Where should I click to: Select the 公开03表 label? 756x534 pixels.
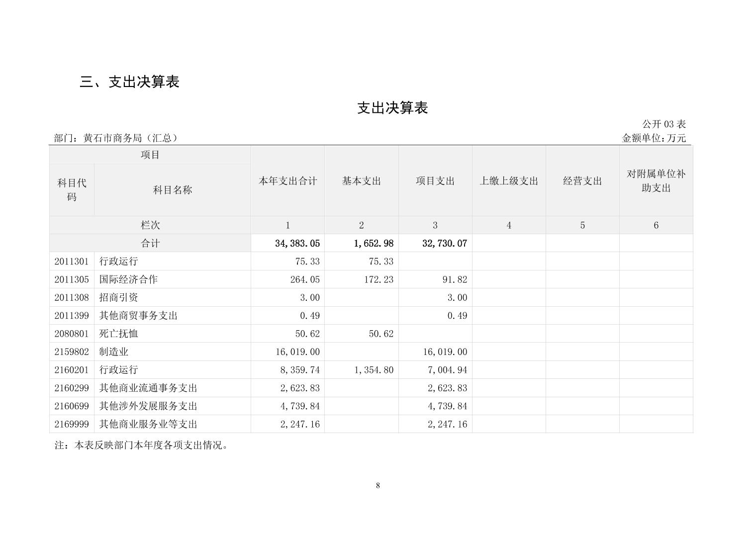(663, 124)
